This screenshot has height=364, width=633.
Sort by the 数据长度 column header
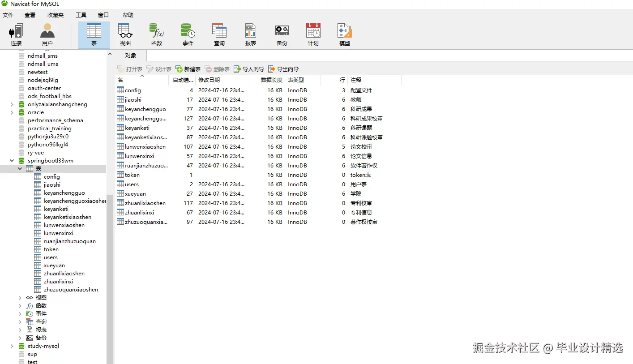[x=267, y=80]
